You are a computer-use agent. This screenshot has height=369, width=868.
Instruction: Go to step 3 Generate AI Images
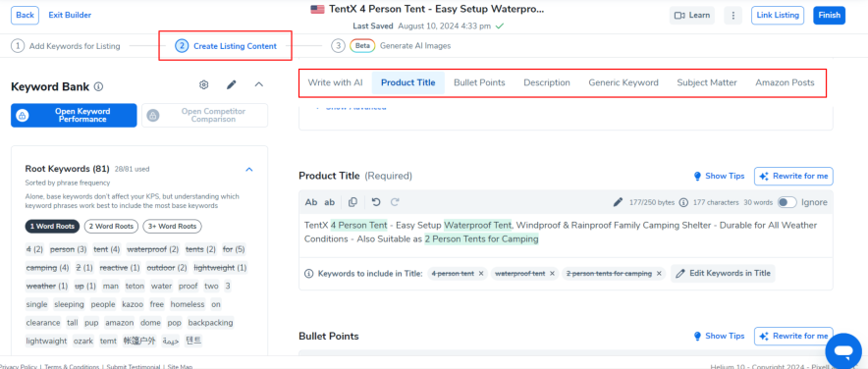(x=392, y=46)
